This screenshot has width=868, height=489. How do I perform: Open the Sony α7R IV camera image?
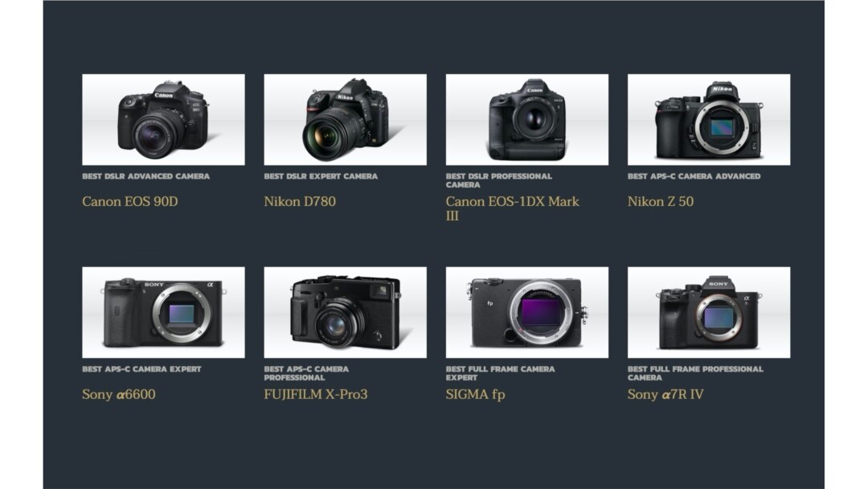[709, 312]
